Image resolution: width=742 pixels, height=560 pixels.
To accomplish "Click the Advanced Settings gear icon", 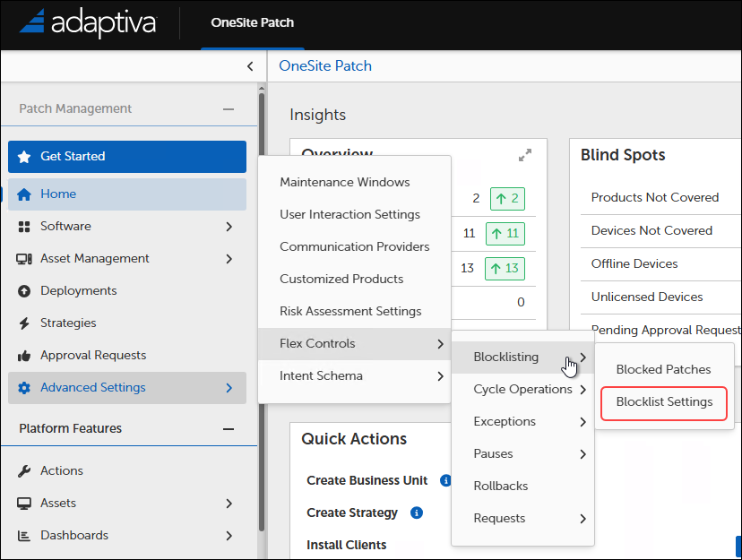I will coord(24,388).
